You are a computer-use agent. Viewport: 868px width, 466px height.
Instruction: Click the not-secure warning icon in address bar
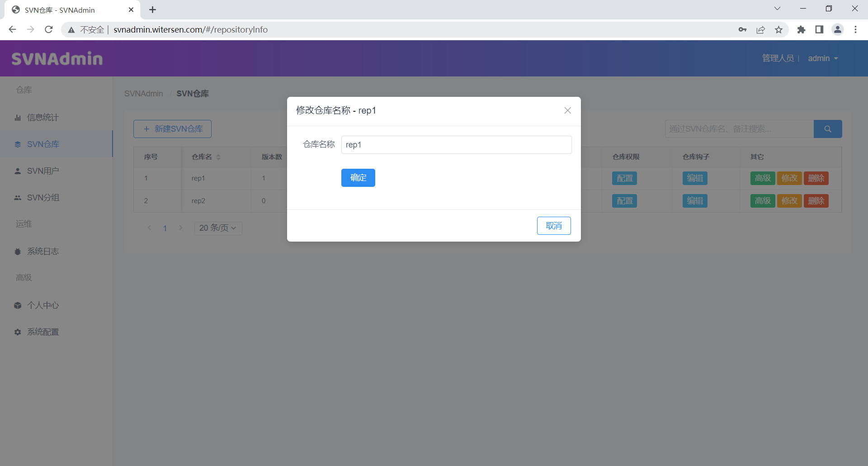(x=71, y=30)
